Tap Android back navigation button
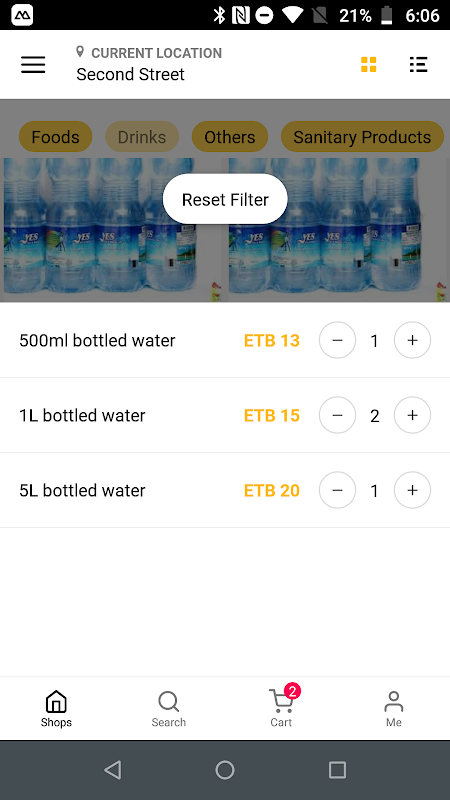This screenshot has width=450, height=800. (x=112, y=770)
